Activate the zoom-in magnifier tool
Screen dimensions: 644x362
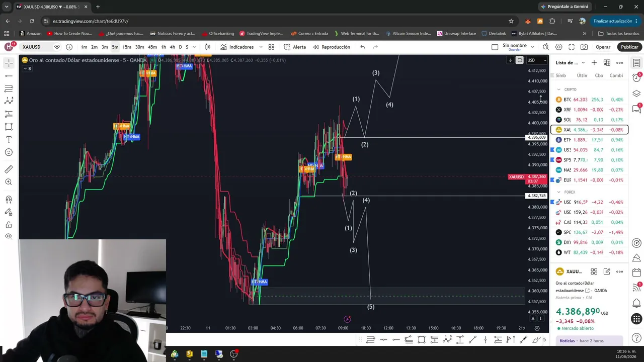(x=9, y=182)
